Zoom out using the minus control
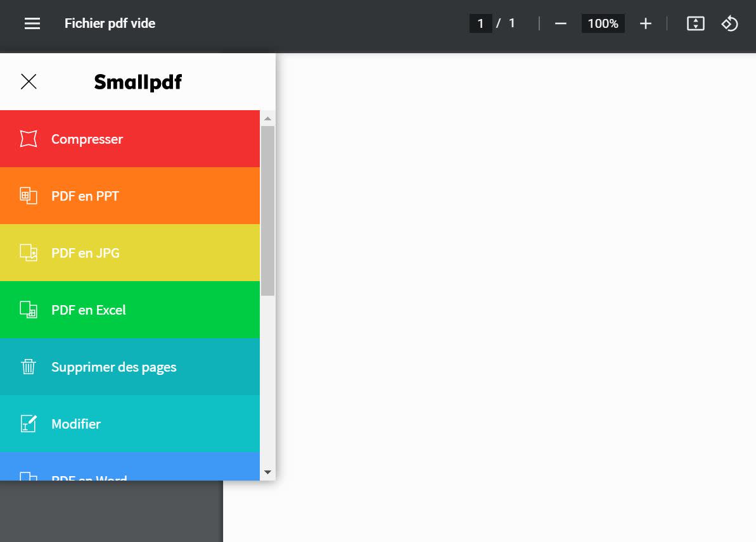 pyautogui.click(x=560, y=23)
